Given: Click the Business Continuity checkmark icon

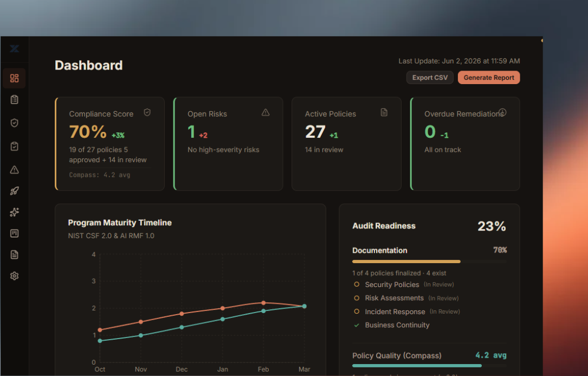Looking at the screenshot, I should 357,326.
